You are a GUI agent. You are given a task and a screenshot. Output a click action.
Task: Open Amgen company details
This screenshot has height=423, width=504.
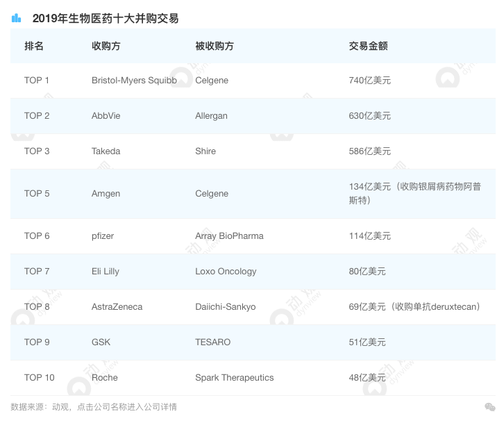106,194
